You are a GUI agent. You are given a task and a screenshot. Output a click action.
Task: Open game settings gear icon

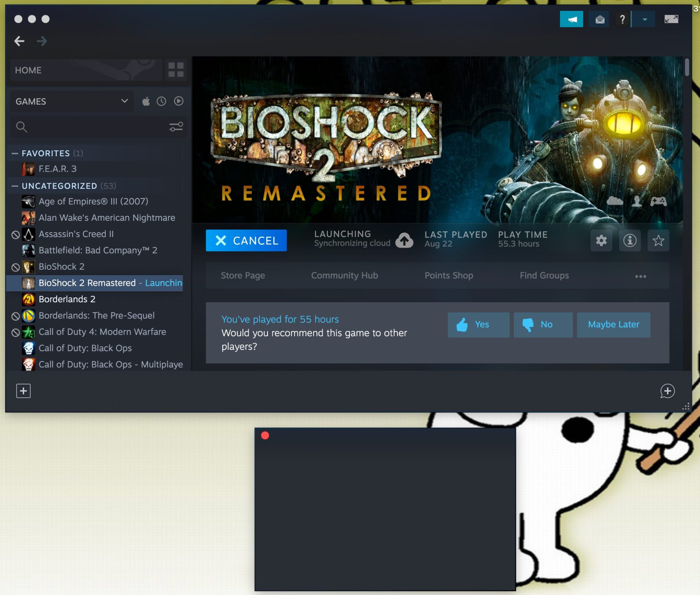pos(601,241)
